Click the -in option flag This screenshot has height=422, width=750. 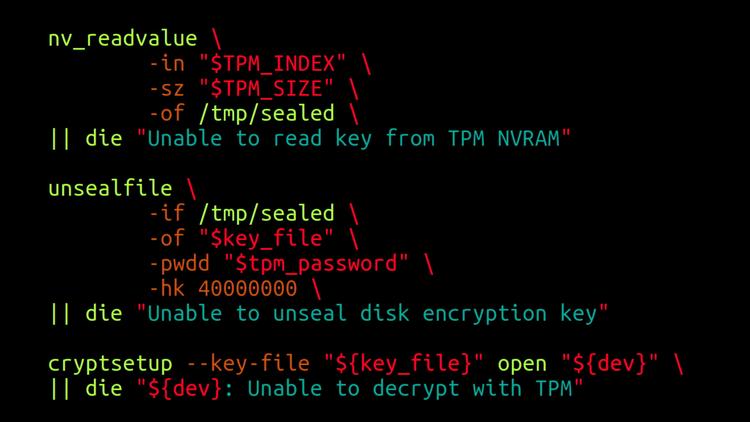(167, 64)
